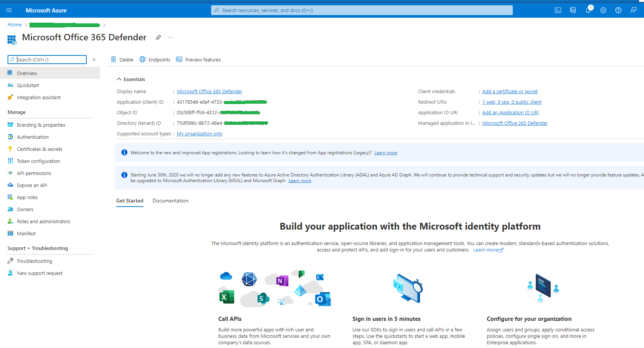Screen dimensions: 644x348
Task: Collapse the left sidebar menu
Action: click(x=94, y=60)
